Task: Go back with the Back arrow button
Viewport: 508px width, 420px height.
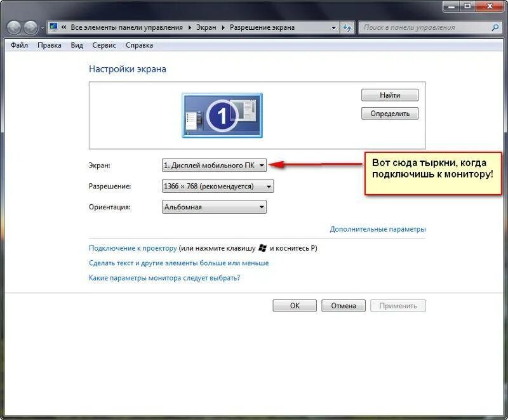Action: 14,27
